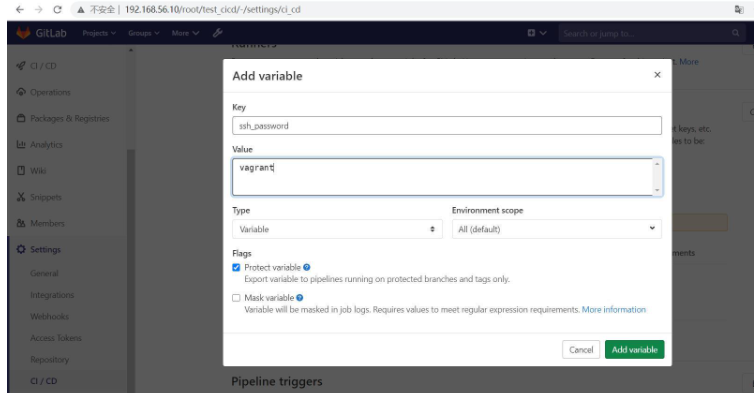756x393 pixels.
Task: Open Analytics in the sidebar
Action: 46,144
